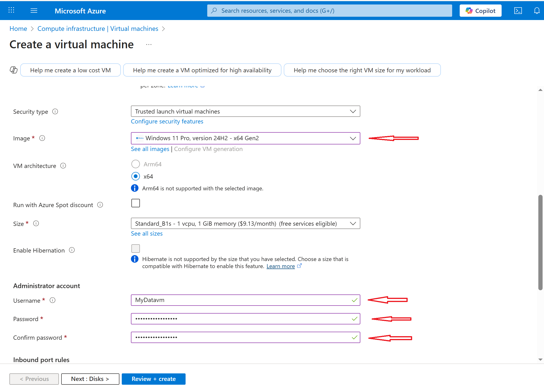Click the See all sizes link

click(146, 233)
